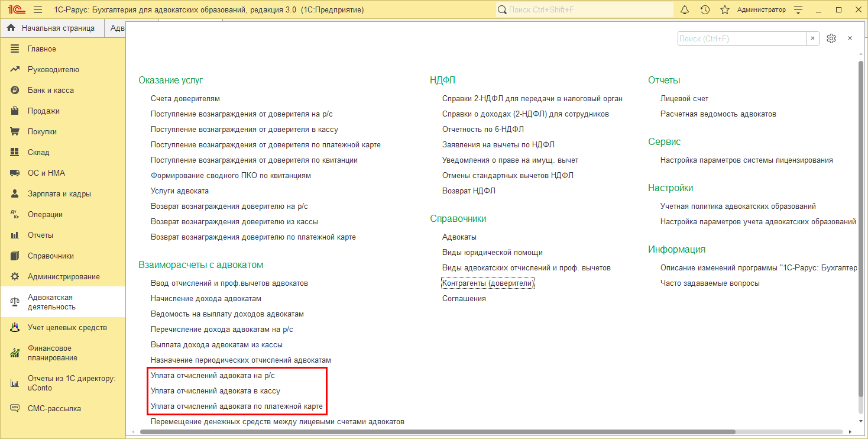
Task: Open the history clock icon
Action: (705, 10)
